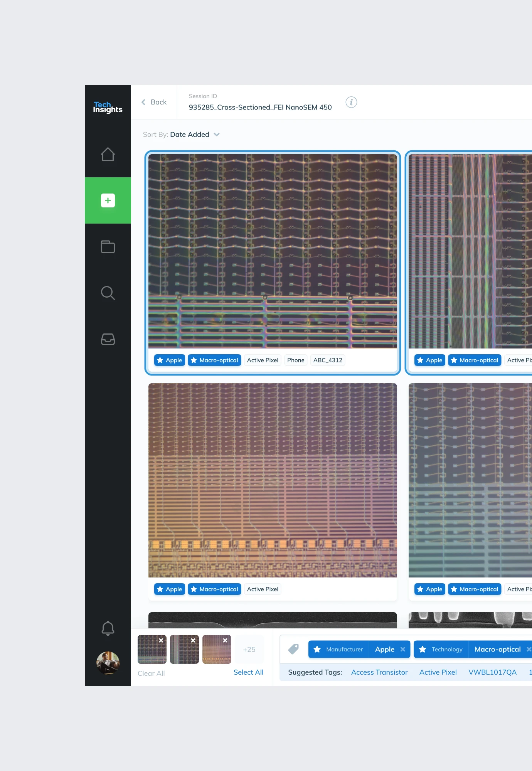Open the search magnifier in sidebar
532x771 pixels.
tap(108, 293)
